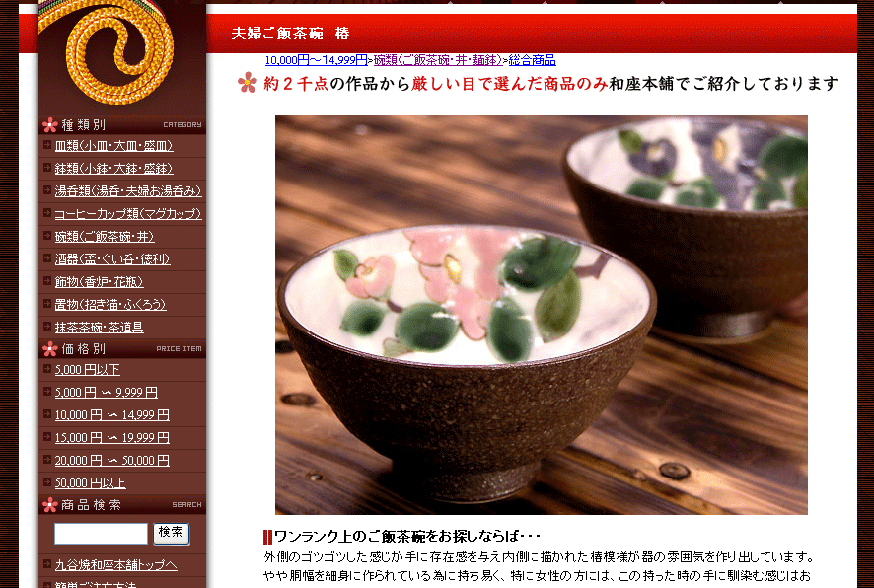This screenshot has height=588, width=874.
Task: Click the flower icon beside 商品検索 heading
Action: coord(50,505)
